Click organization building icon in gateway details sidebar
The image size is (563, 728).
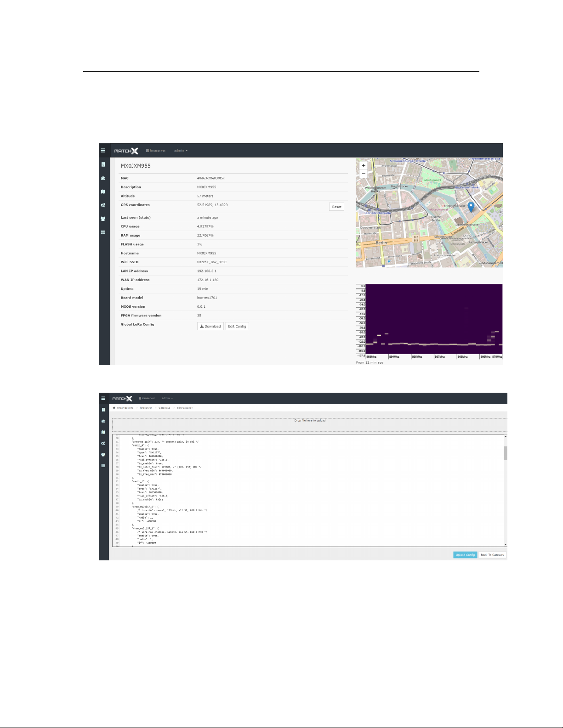(103, 164)
